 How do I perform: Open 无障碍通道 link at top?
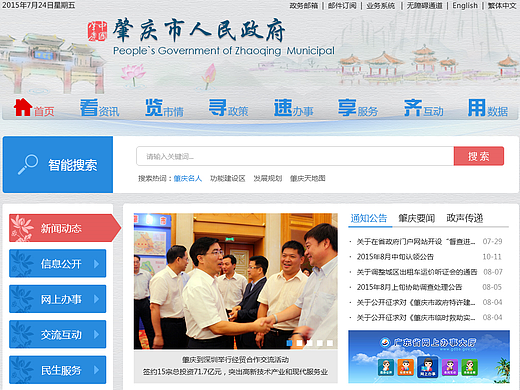[x=424, y=6]
